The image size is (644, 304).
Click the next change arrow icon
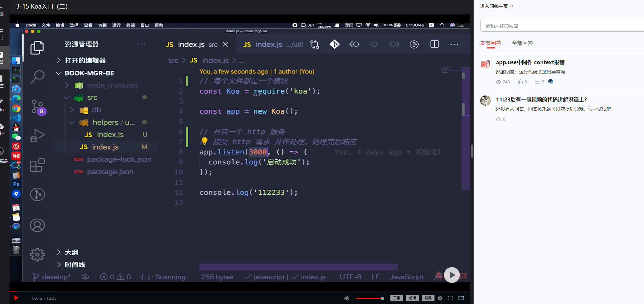[x=394, y=44]
